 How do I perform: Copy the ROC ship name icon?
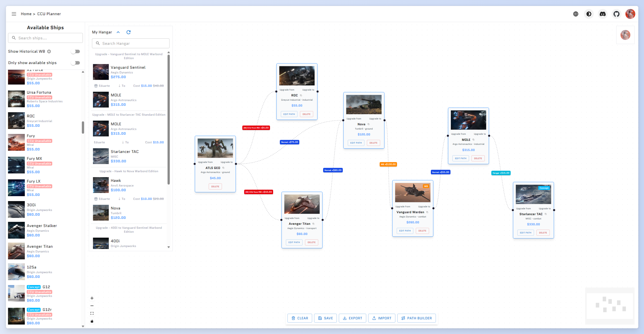[x=301, y=95]
